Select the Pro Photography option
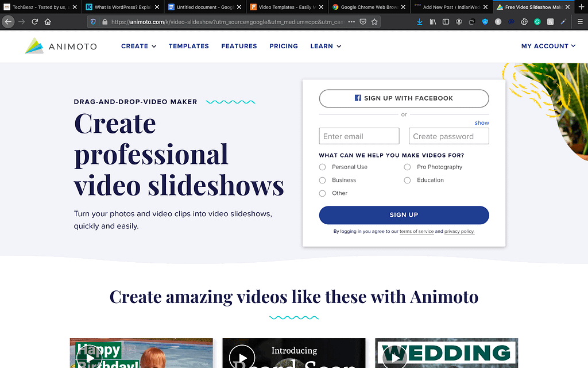Screen dimensions: 588x368 pyautogui.click(x=407, y=167)
